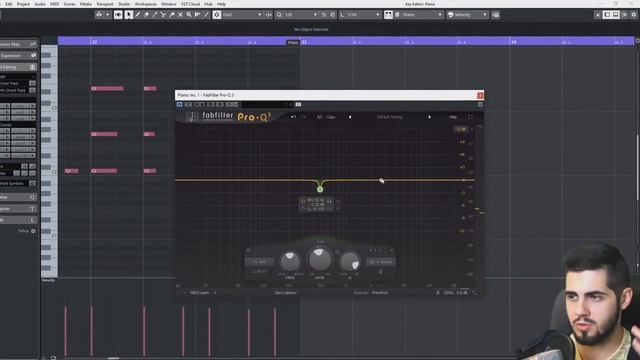Image resolution: width=640 pixels, height=360 pixels.
Task: Toggle the Acoustic Feedback speaker icon
Action: [118, 15]
